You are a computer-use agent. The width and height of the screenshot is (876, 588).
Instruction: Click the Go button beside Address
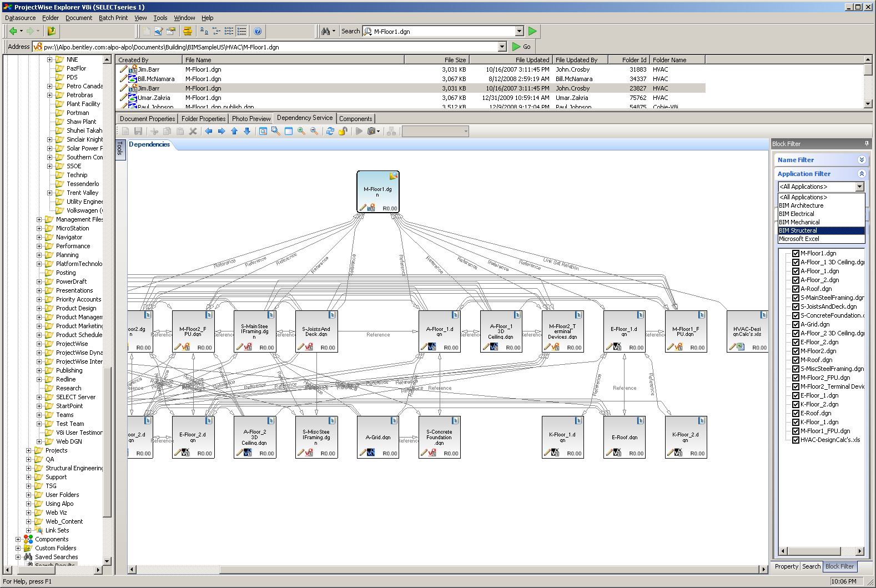(x=522, y=47)
